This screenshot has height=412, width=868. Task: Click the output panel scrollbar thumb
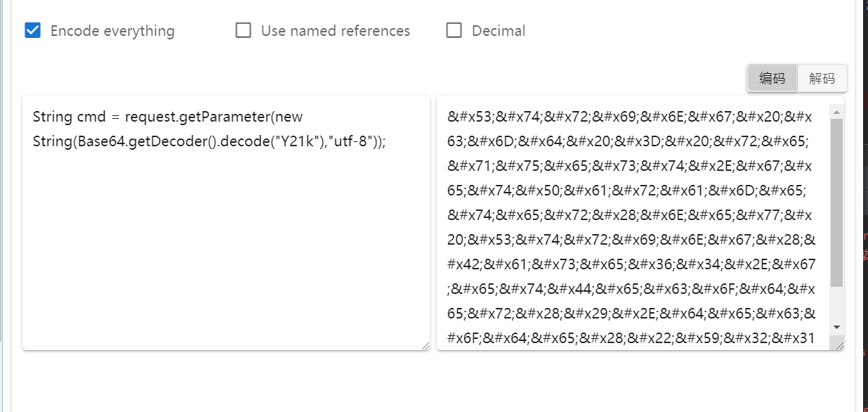836,202
